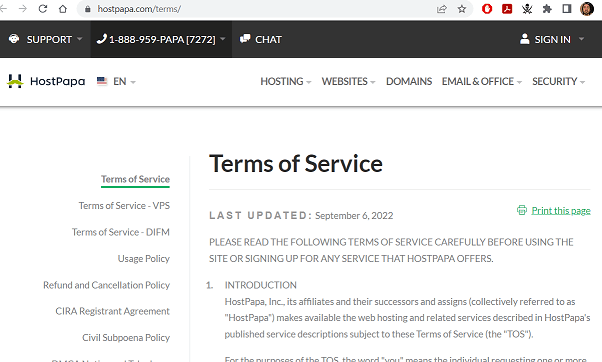Open the Usage Policy sidebar link
Image resolution: width=602 pixels, height=362 pixels.
click(144, 259)
